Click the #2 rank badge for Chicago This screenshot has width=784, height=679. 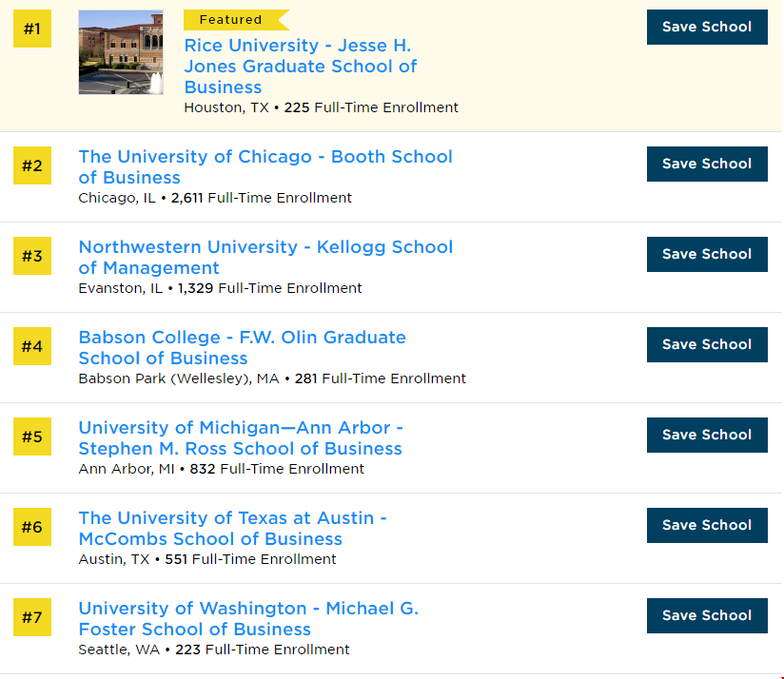pyautogui.click(x=32, y=165)
